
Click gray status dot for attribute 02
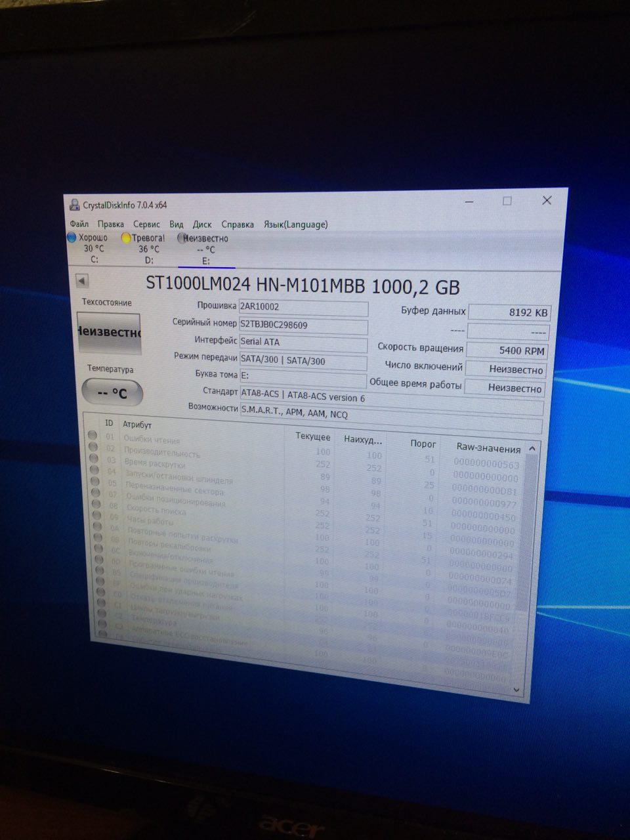93,447
